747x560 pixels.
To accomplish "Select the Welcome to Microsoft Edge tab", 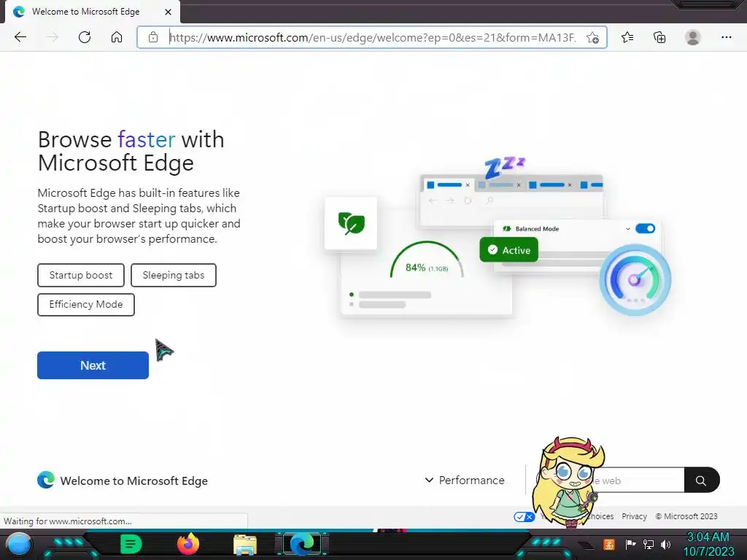I will [x=93, y=12].
